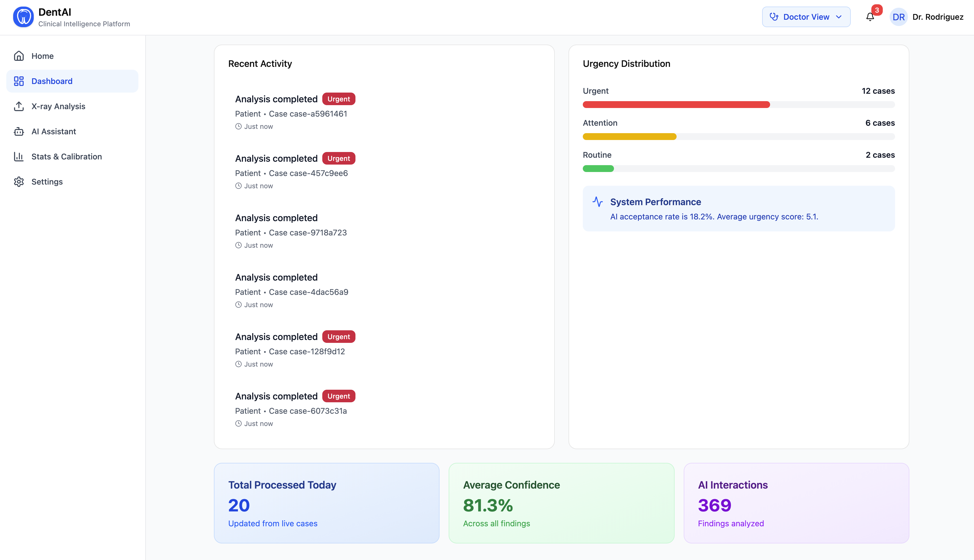
Task: Click the Total Processed Today card
Action: (x=326, y=503)
